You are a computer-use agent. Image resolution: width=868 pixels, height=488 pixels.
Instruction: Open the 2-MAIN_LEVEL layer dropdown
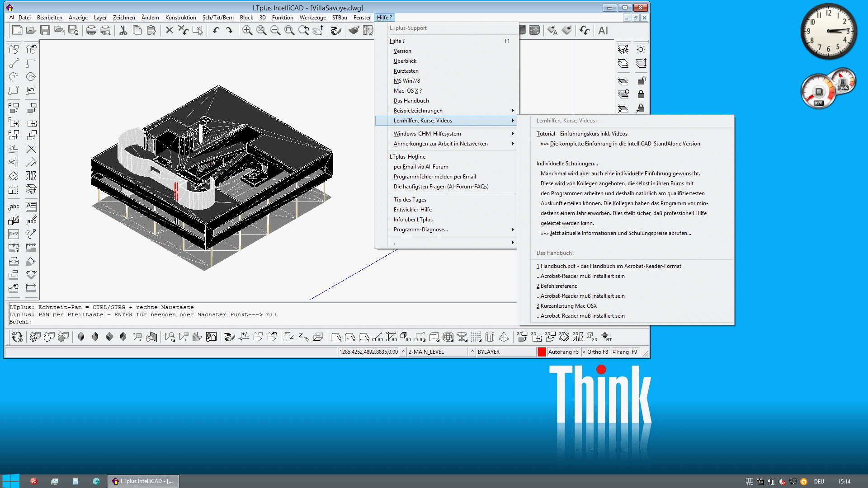[437, 352]
